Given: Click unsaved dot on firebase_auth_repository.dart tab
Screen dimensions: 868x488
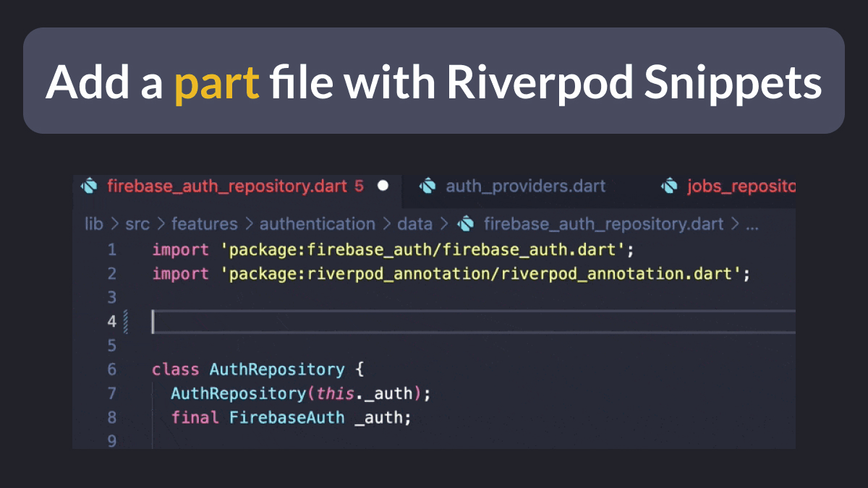Looking at the screenshot, I should (x=383, y=186).
